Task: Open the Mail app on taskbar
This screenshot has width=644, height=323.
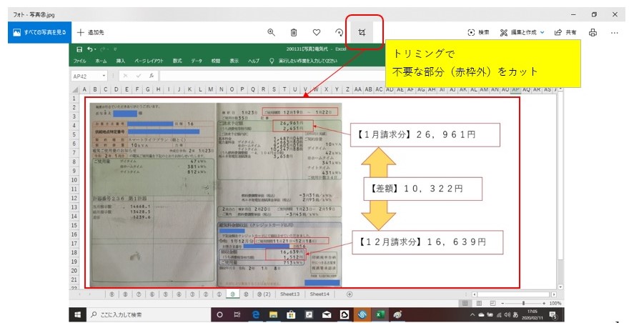Action: tap(327, 315)
